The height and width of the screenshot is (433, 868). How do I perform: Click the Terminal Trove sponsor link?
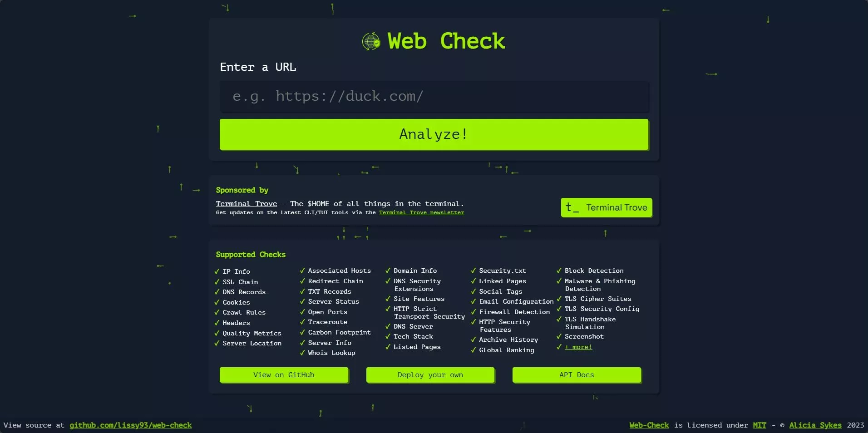point(246,204)
